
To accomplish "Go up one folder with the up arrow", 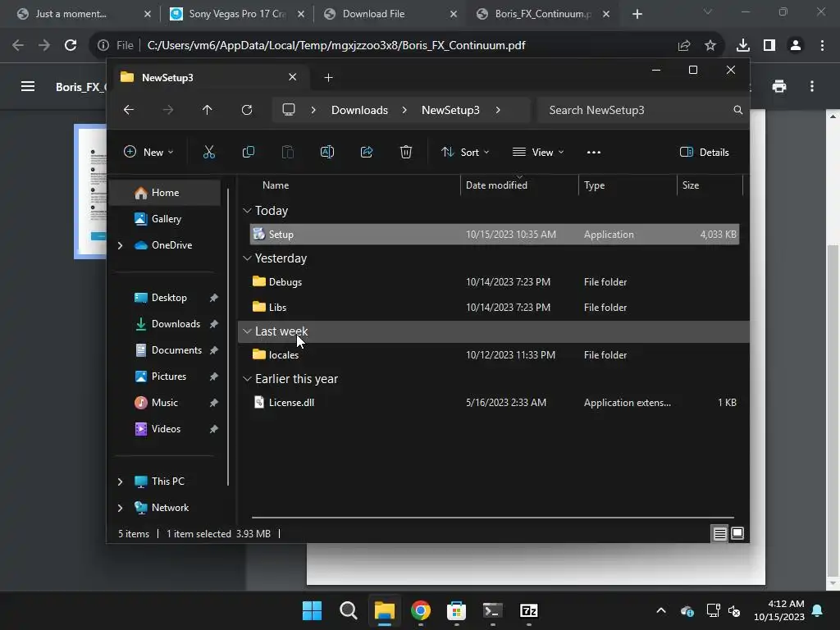I will pyautogui.click(x=208, y=110).
